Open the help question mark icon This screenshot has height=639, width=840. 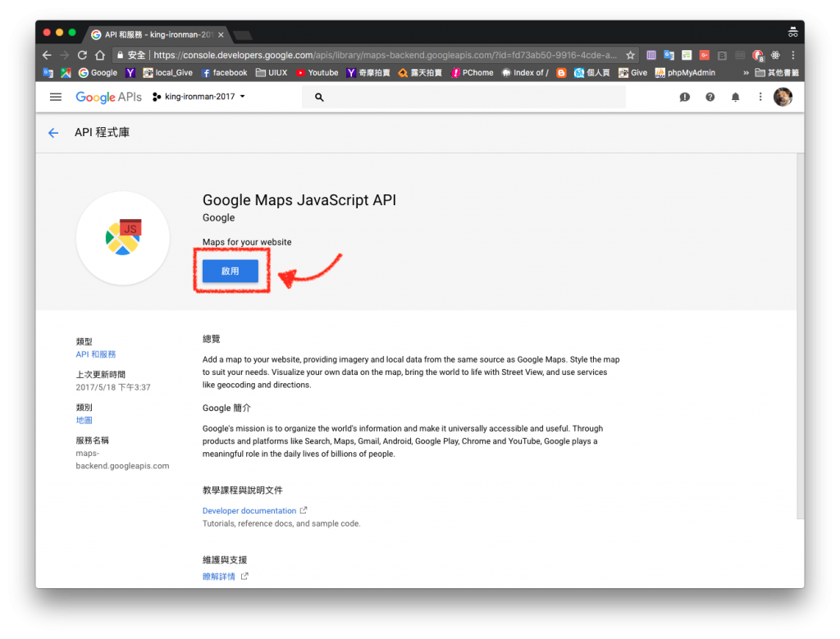coord(710,97)
